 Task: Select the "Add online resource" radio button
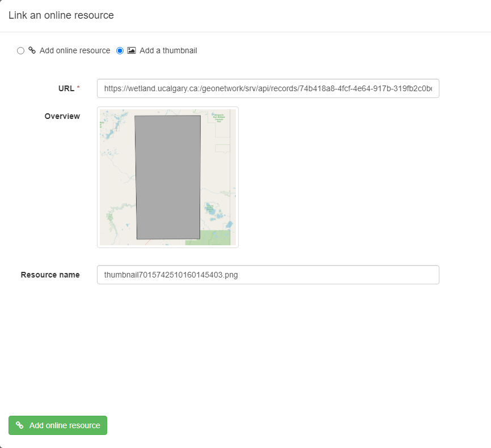(20, 50)
